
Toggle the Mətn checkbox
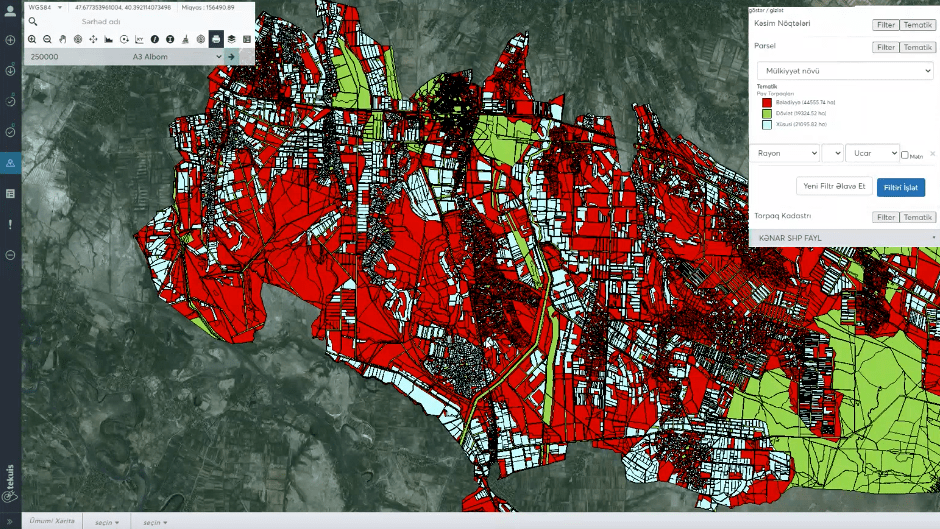coord(905,155)
